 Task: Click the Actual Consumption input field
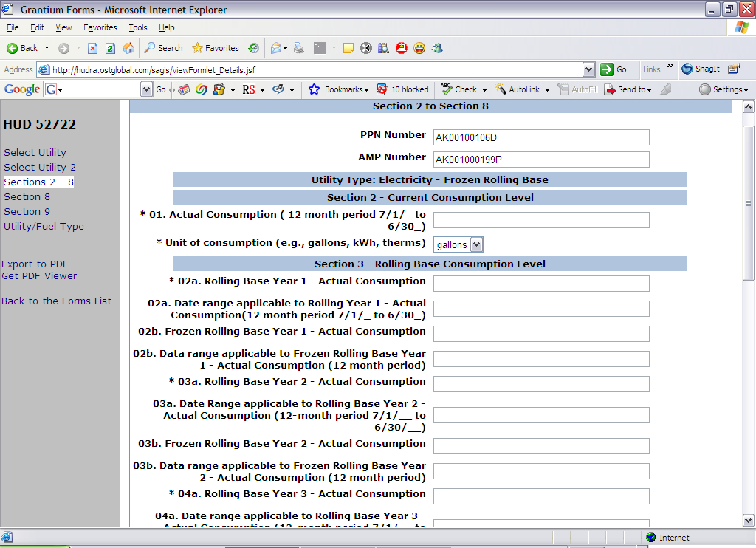tap(541, 220)
